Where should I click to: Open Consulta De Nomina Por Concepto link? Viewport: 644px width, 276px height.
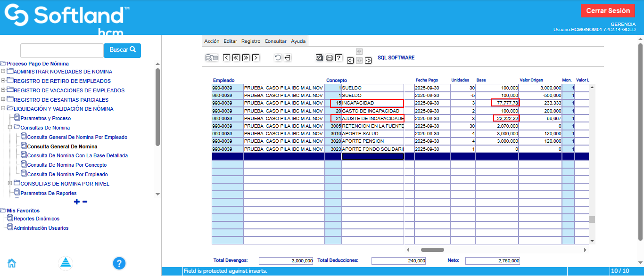[x=67, y=165]
